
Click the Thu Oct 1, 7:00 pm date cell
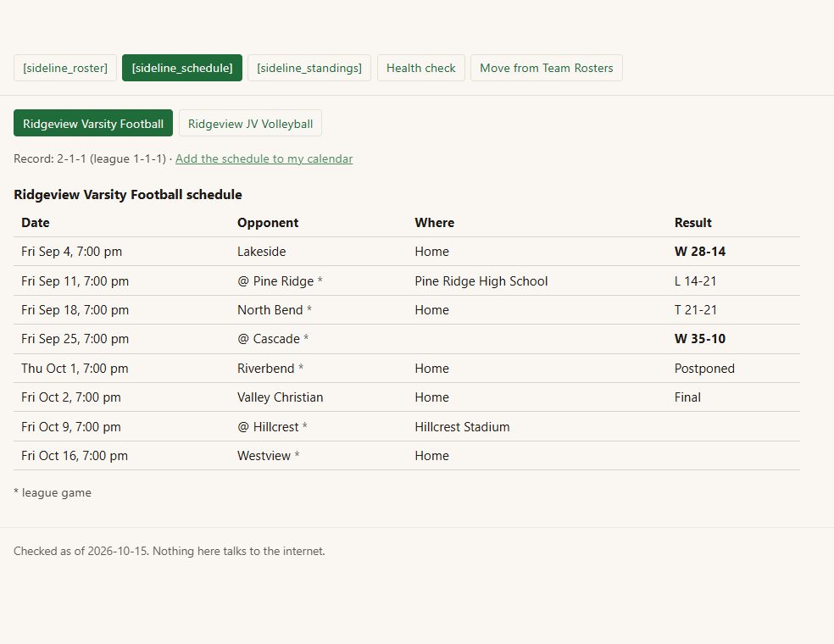click(x=75, y=369)
